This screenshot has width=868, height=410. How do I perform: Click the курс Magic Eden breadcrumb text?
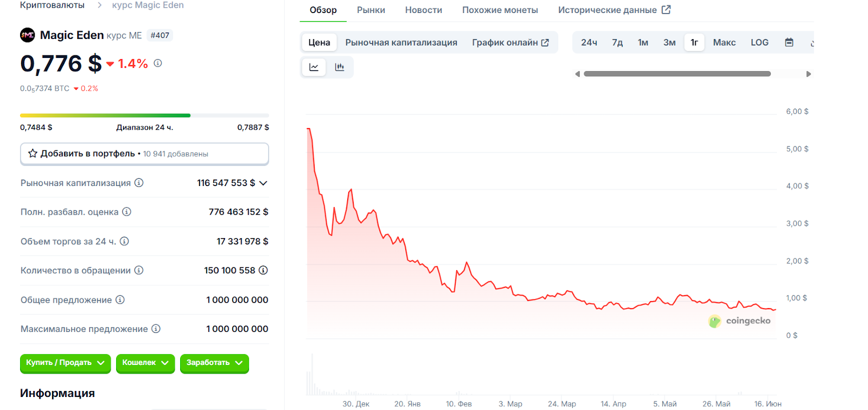click(x=148, y=5)
